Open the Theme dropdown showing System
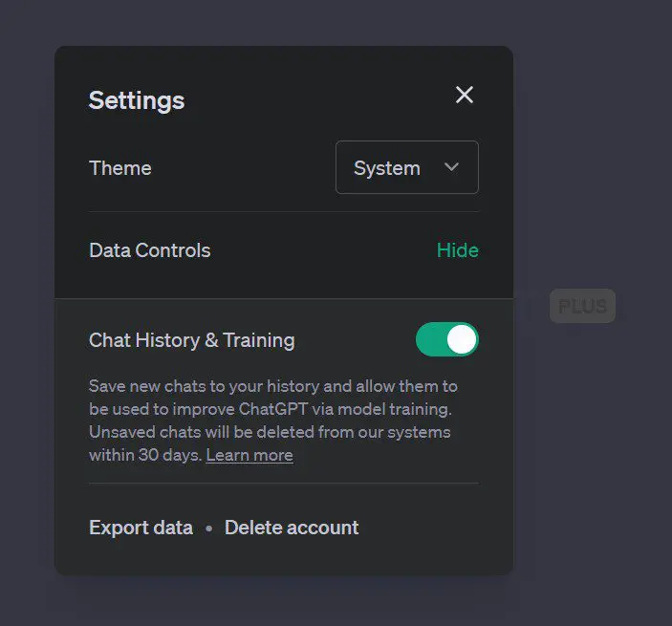 (x=406, y=167)
